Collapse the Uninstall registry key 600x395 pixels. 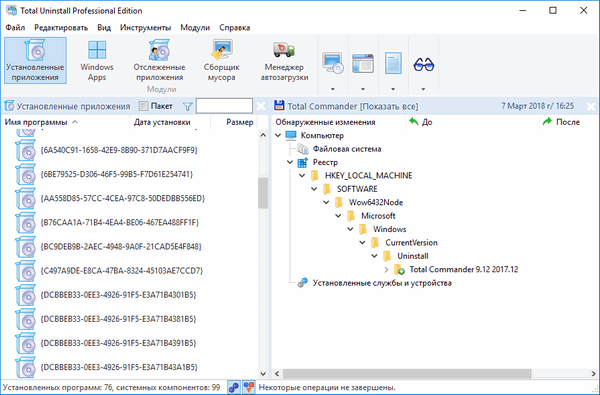[375, 256]
